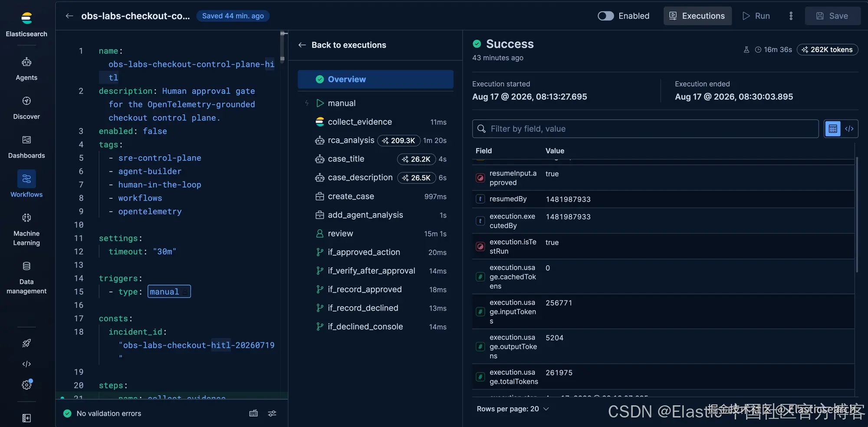This screenshot has height=427, width=868.
Task: Click the number type icon for execution.usage.inputTokens
Action: [x=480, y=312]
